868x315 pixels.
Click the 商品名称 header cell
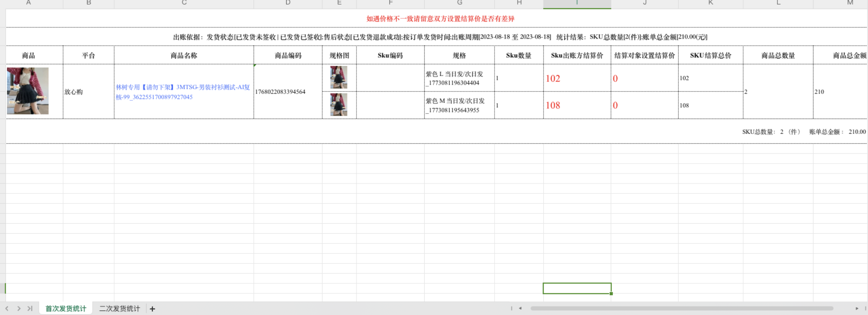pyautogui.click(x=184, y=55)
